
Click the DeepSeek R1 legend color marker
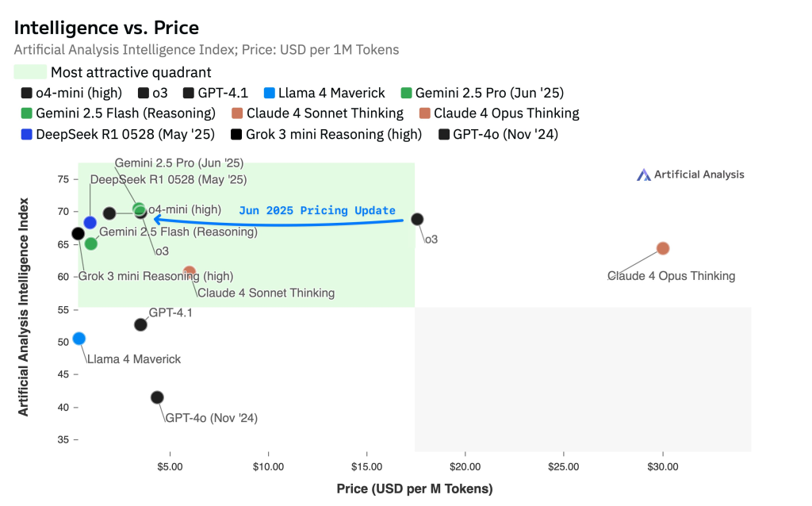[x=27, y=134]
